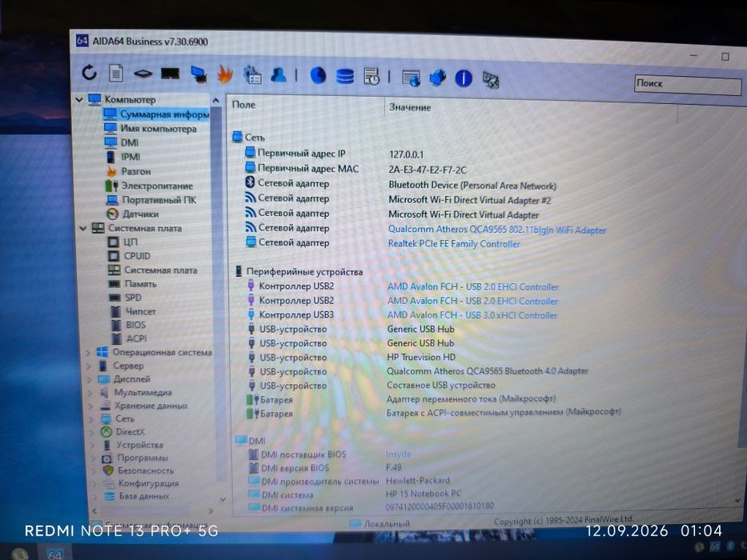Expand the Дисплей tree node
The image size is (747, 560).
90,379
